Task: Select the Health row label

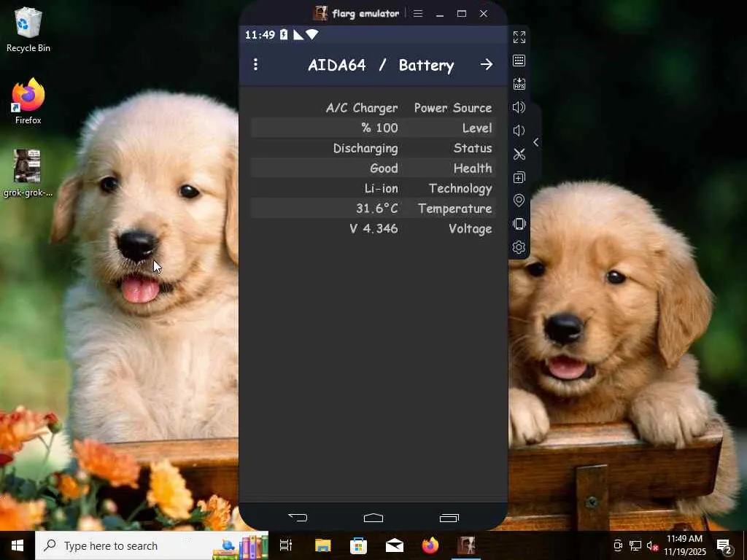Action: pyautogui.click(x=473, y=168)
